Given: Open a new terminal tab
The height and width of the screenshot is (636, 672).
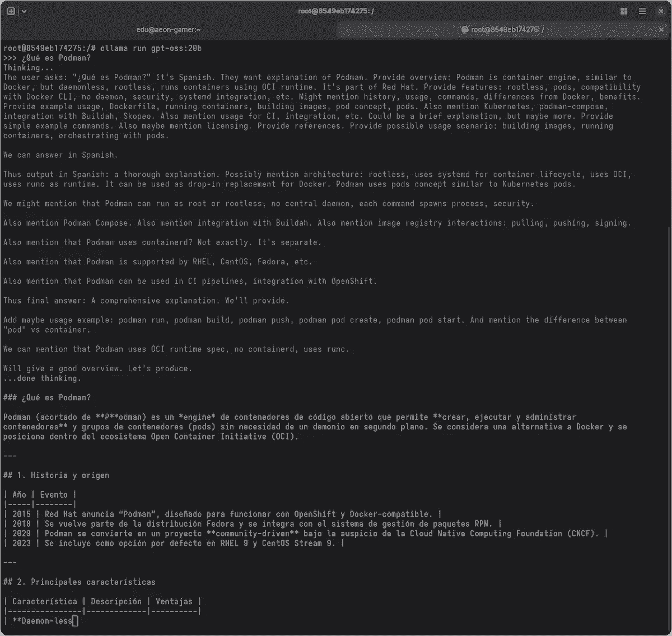Looking at the screenshot, I should [11, 11].
